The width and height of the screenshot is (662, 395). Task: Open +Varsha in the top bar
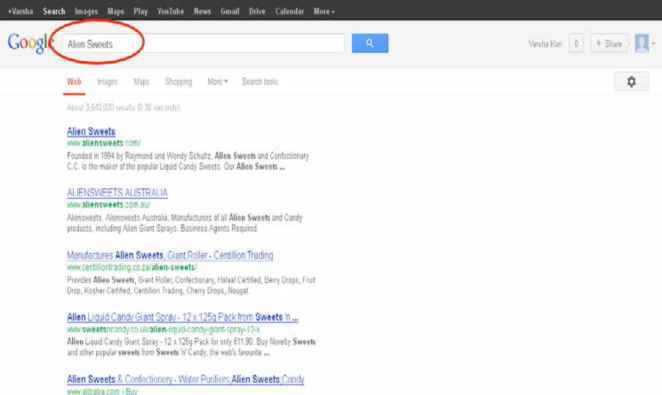coord(20,11)
